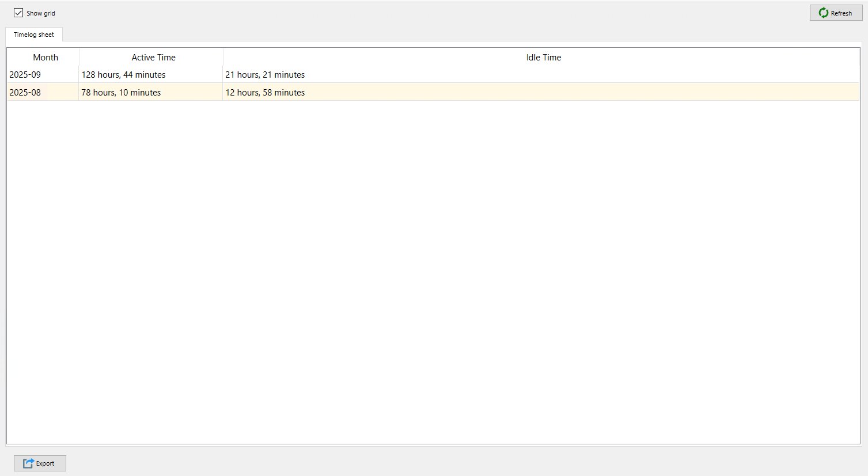This screenshot has height=476, width=868.
Task: Click blank far-right end of the 2025-08 row
Action: (x=806, y=93)
